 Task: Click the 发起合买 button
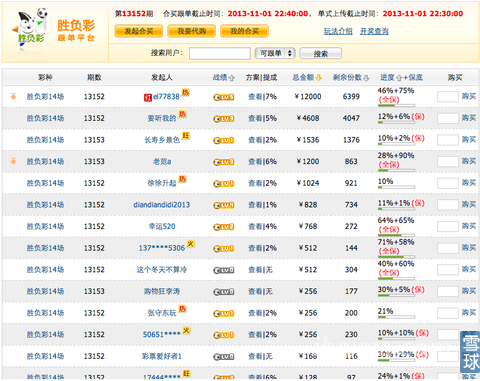click(x=139, y=31)
